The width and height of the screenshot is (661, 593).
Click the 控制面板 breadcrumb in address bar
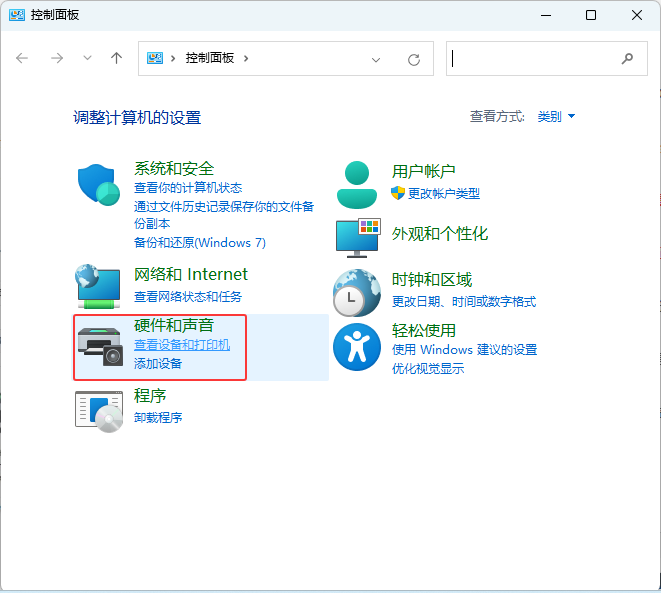coord(210,58)
